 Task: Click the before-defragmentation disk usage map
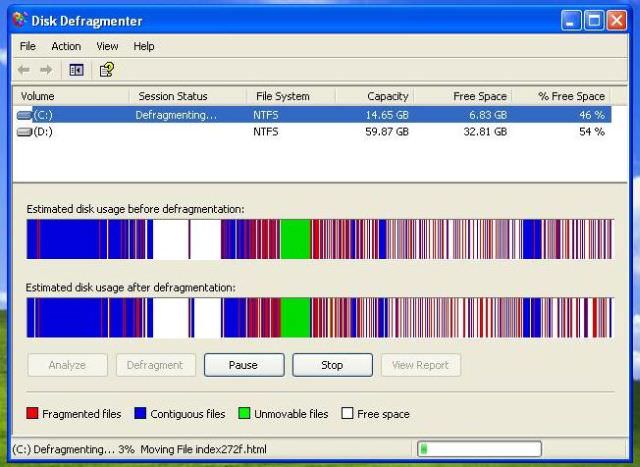click(320, 239)
